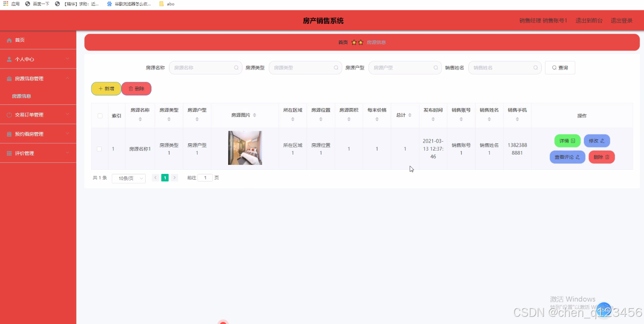Screen dimensions: 644x324
Task: Open the 10条/页 page size dropdown
Action: coord(128,178)
